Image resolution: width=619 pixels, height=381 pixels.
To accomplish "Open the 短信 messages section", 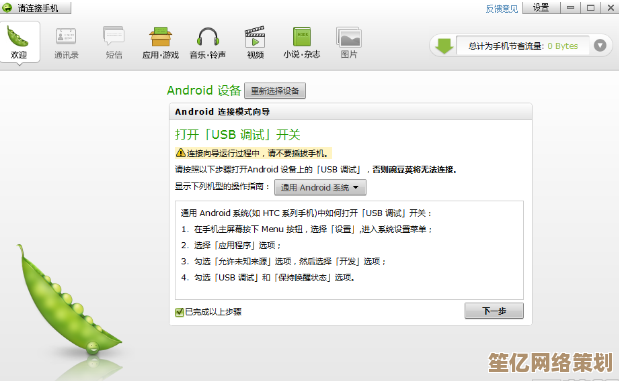I will point(114,43).
